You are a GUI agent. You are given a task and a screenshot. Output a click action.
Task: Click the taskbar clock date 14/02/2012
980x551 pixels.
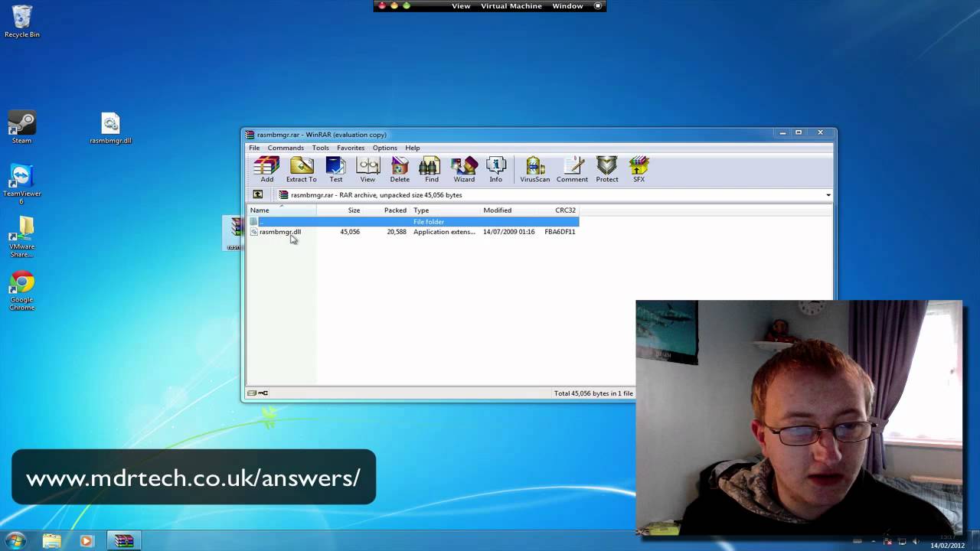(947, 546)
